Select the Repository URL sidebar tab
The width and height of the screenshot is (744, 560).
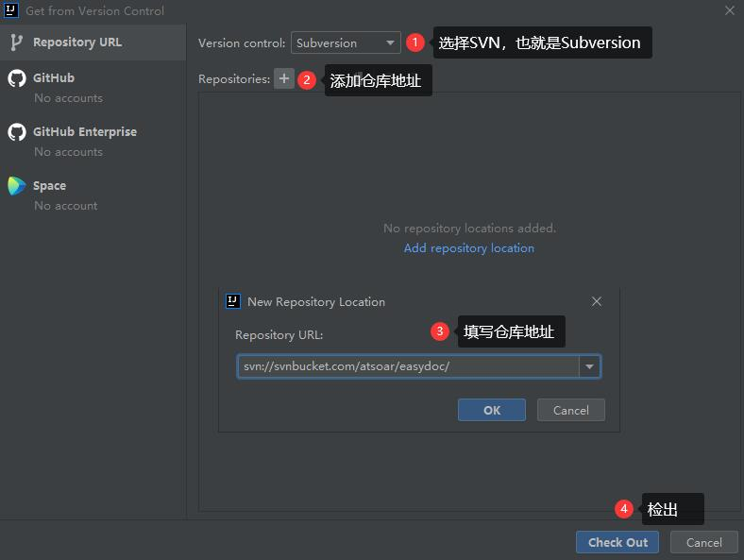76,42
